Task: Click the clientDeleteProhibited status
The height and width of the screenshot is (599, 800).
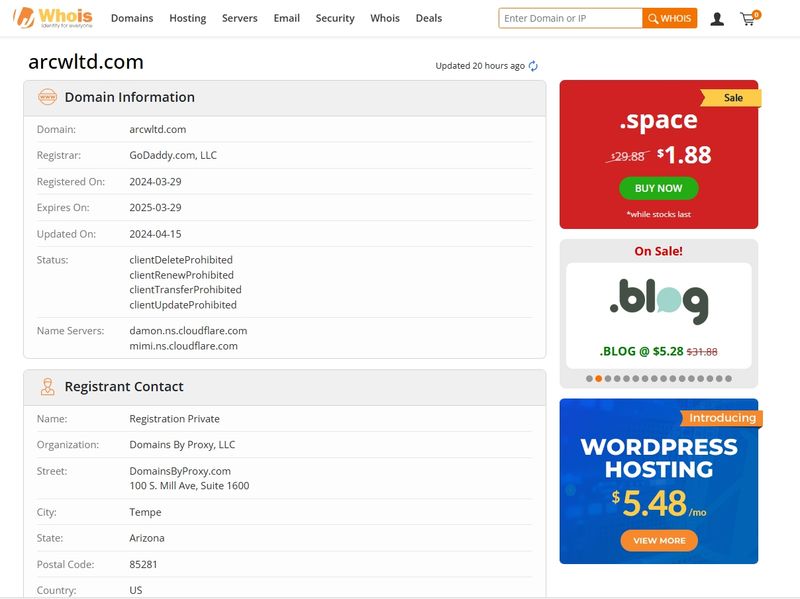Action: (x=181, y=260)
